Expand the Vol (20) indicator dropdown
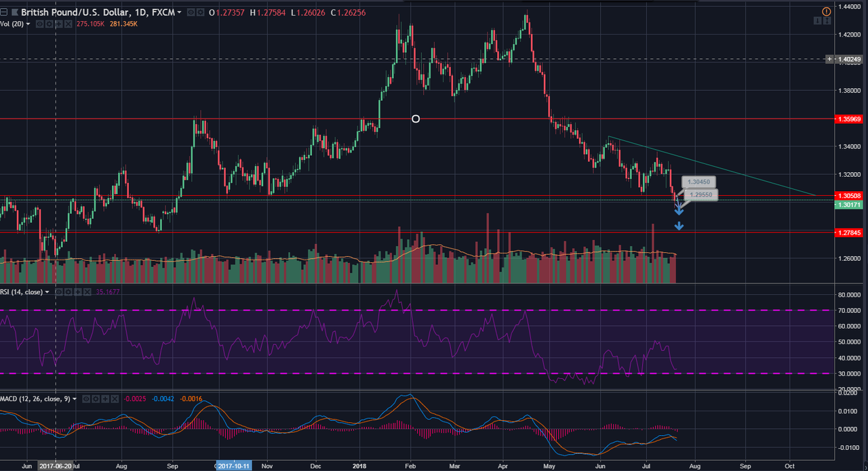 coord(28,24)
